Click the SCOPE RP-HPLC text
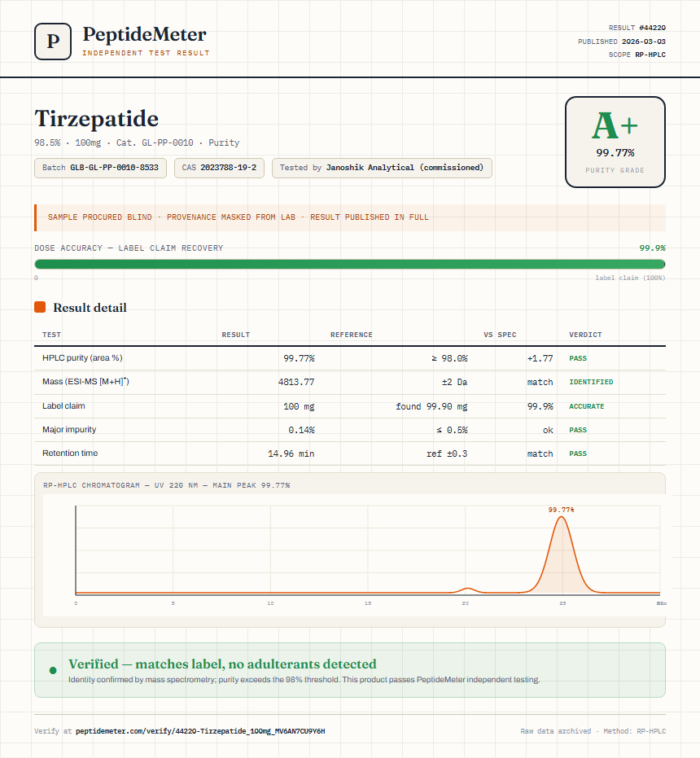The image size is (700, 758). click(637, 55)
